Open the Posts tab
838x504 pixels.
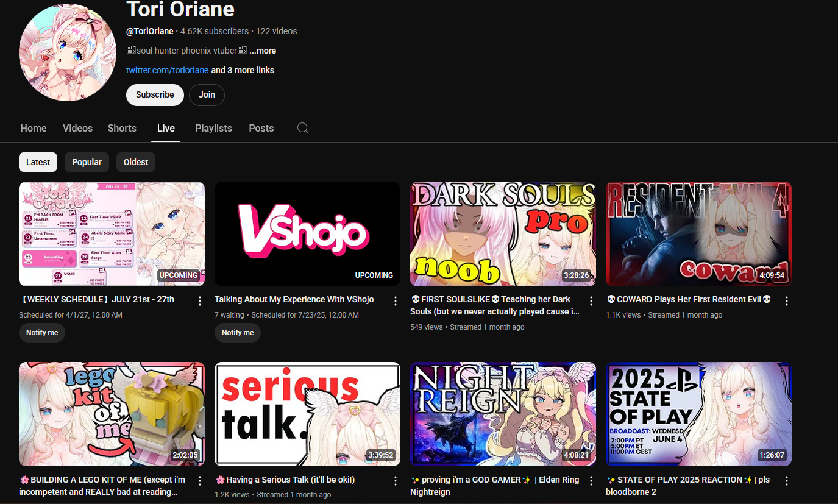pyautogui.click(x=261, y=128)
